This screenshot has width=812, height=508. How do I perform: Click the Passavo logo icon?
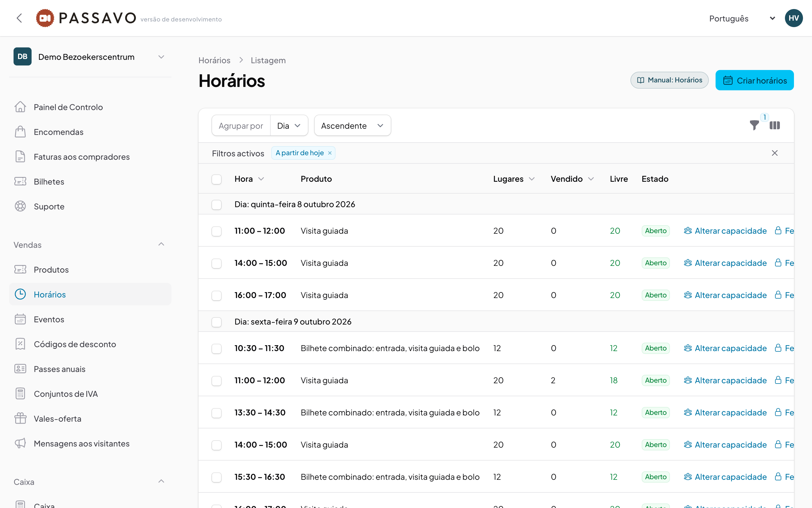[x=45, y=18]
